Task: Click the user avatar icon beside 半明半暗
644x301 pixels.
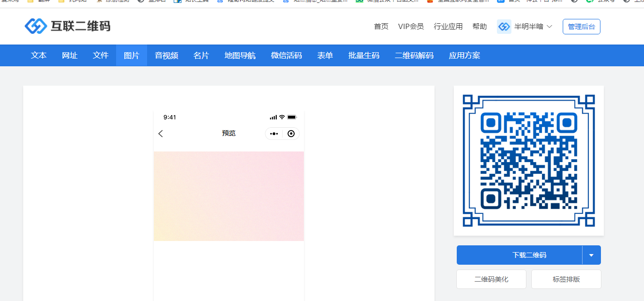Action: click(x=504, y=27)
